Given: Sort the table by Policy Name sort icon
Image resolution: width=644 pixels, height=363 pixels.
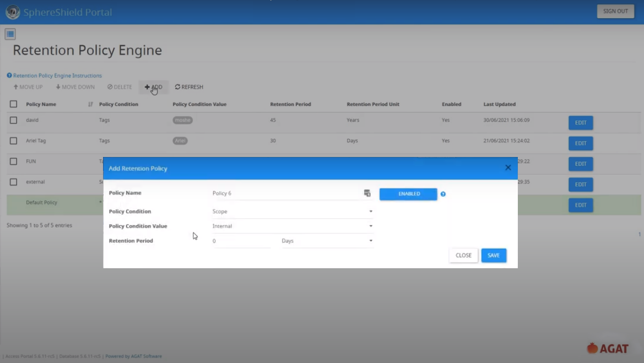Looking at the screenshot, I should click(x=90, y=104).
